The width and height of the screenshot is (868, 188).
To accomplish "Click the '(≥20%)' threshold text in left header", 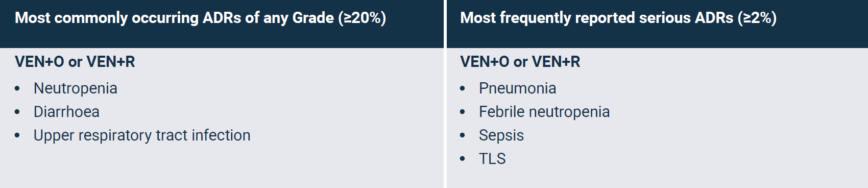I will [x=362, y=18].
